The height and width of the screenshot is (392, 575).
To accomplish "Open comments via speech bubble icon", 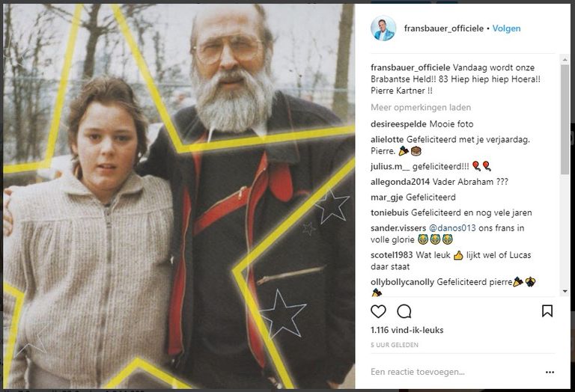I will coord(404,311).
